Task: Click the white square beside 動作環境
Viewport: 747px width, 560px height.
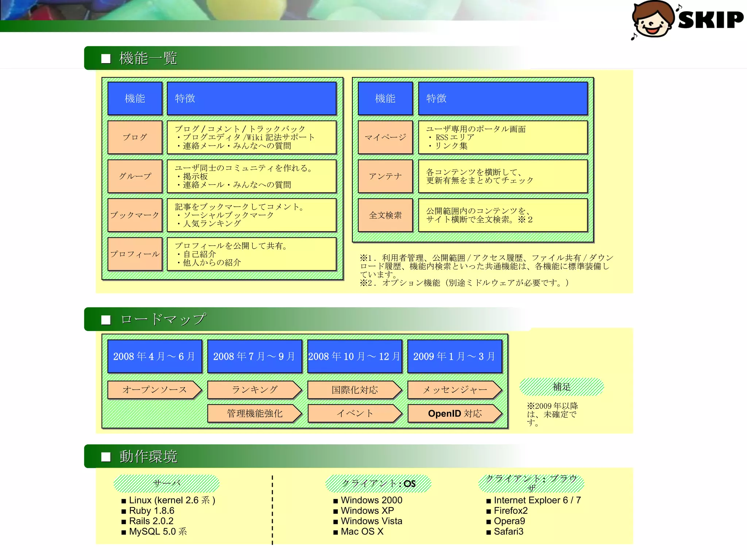Action: pyautogui.click(x=106, y=457)
